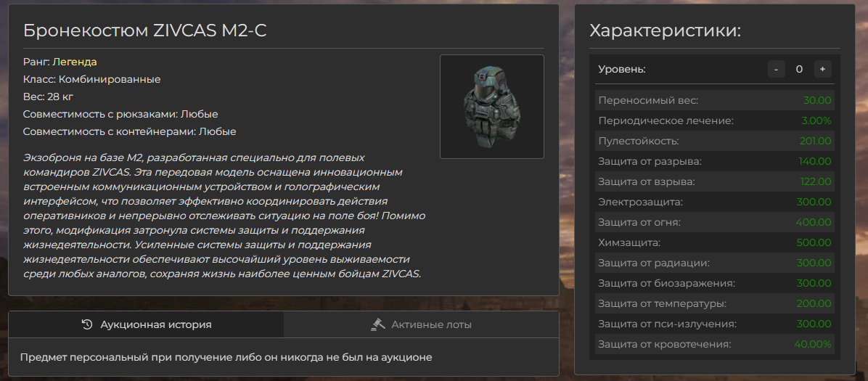Screen dimensions: 868x381
Task: Click the Характеристики heading
Action: [666, 30]
